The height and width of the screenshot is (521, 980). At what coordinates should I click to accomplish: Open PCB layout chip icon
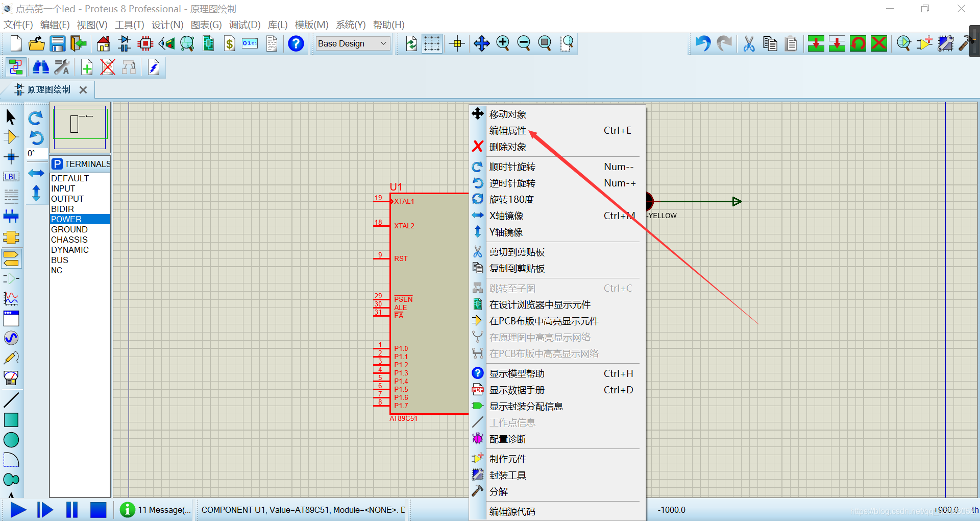tap(145, 43)
